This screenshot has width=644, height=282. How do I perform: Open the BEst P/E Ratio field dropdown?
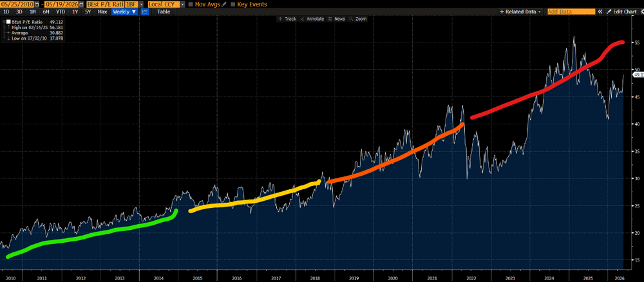pyautogui.click(x=141, y=4)
